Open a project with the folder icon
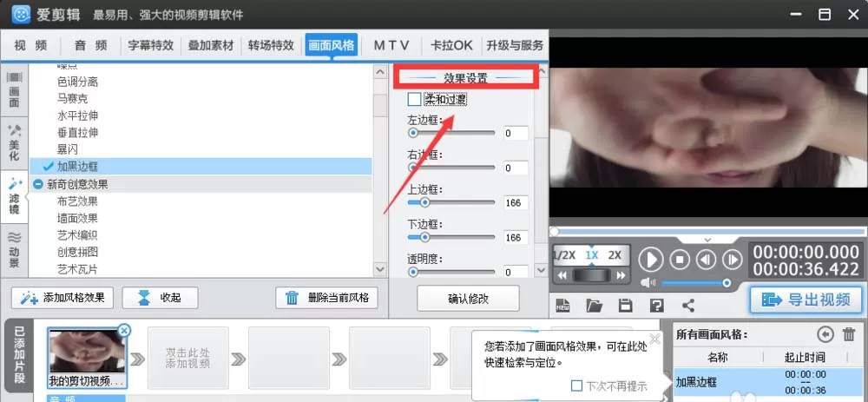Image resolution: width=868 pixels, height=402 pixels. click(594, 305)
